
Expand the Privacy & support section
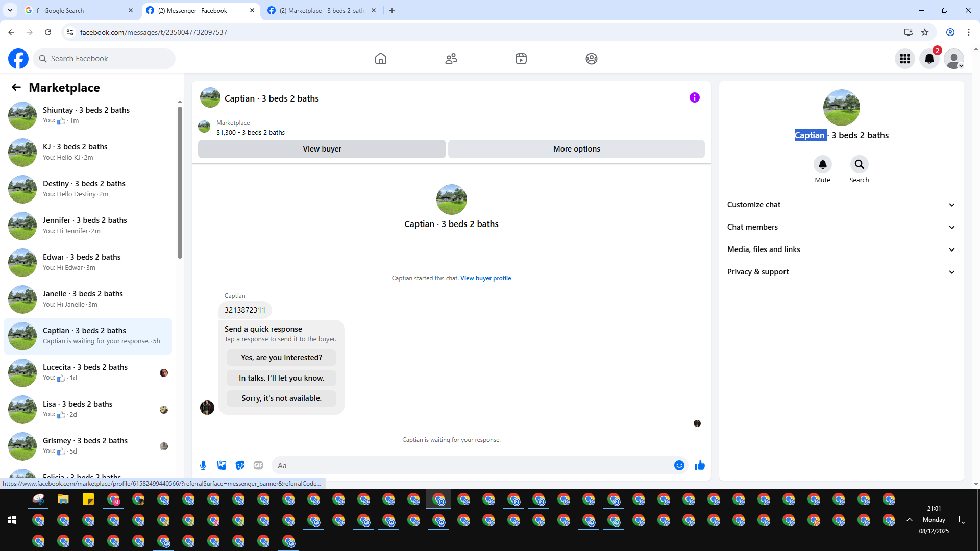coord(841,272)
